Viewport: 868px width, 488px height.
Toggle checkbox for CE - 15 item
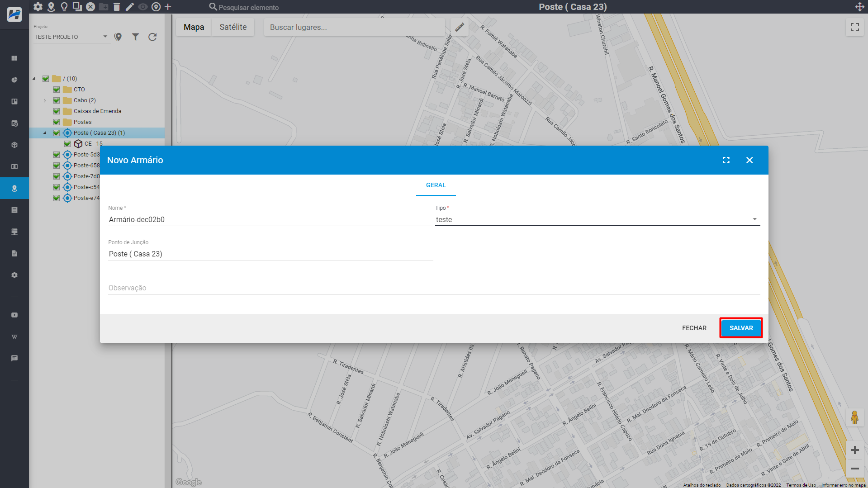pyautogui.click(x=67, y=144)
